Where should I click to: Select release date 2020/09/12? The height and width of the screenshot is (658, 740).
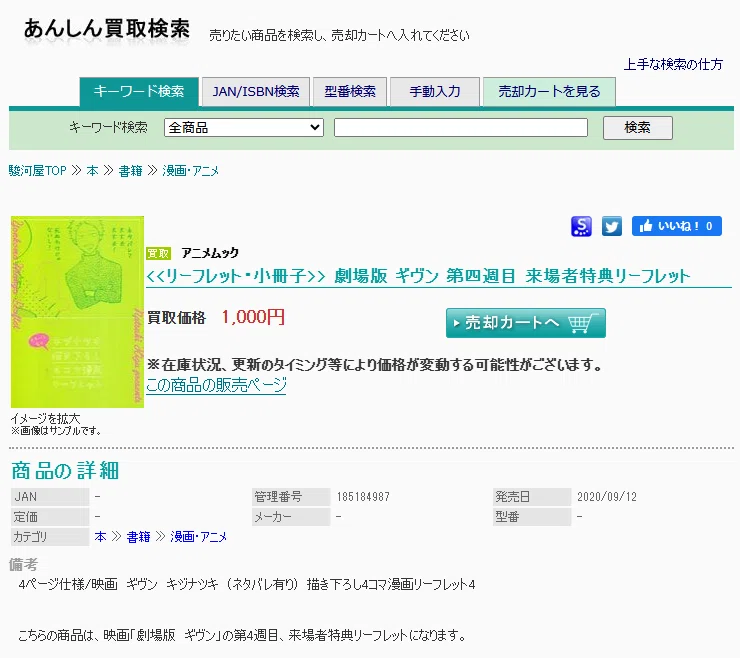pos(606,497)
